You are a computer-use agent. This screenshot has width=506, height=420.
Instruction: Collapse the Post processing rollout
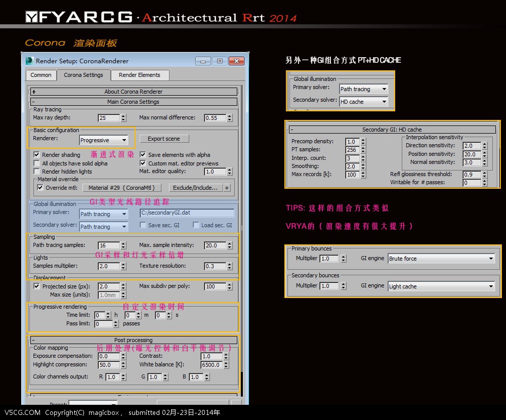(134, 340)
